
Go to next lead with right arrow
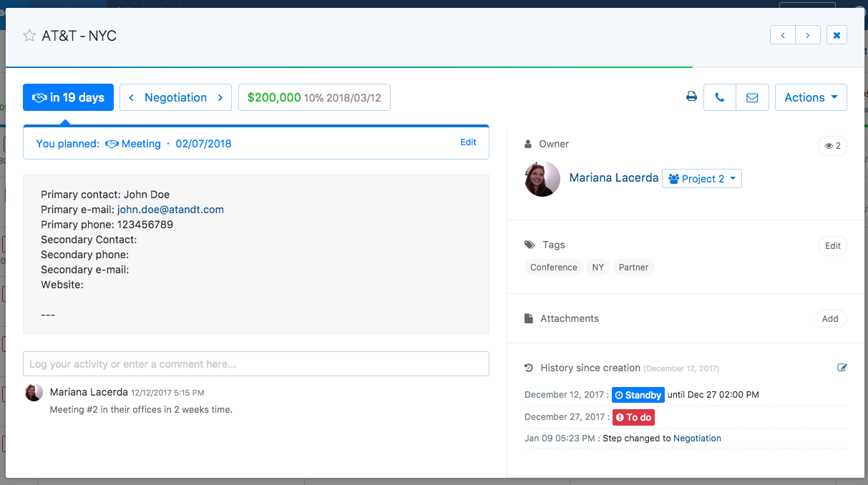point(808,35)
